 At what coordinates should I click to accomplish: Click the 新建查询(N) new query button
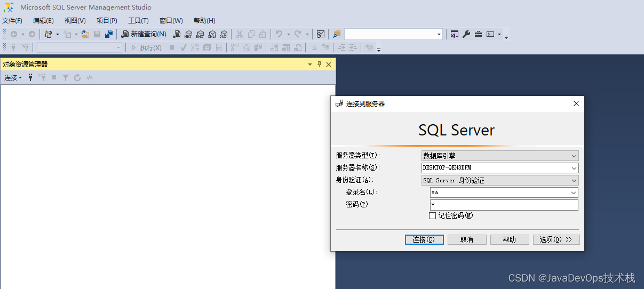click(144, 34)
